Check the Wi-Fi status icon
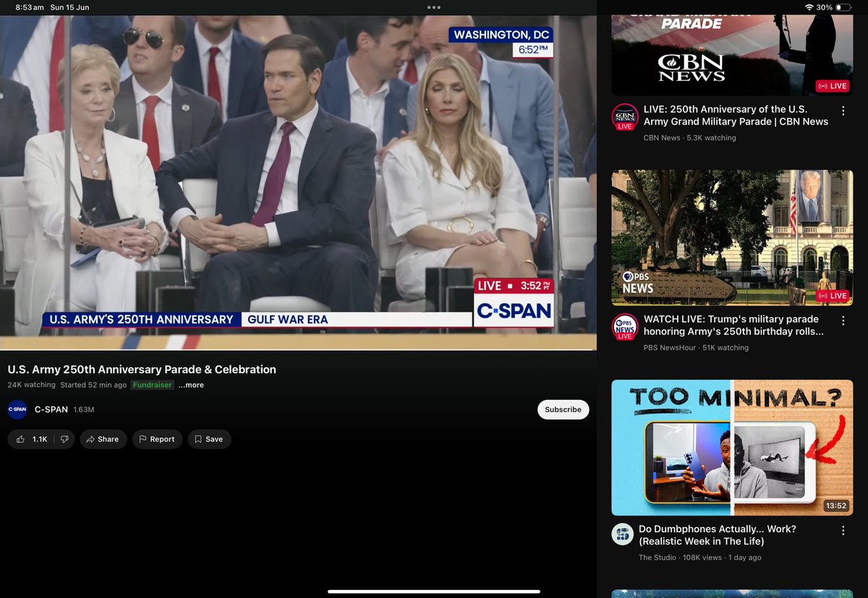868x598 pixels. (x=809, y=7)
